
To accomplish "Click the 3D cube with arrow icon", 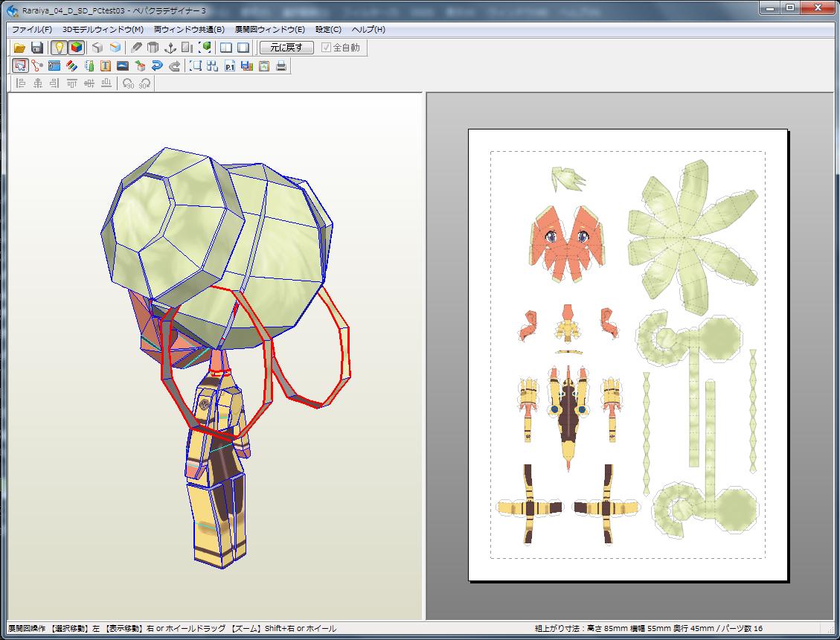I will [140, 66].
